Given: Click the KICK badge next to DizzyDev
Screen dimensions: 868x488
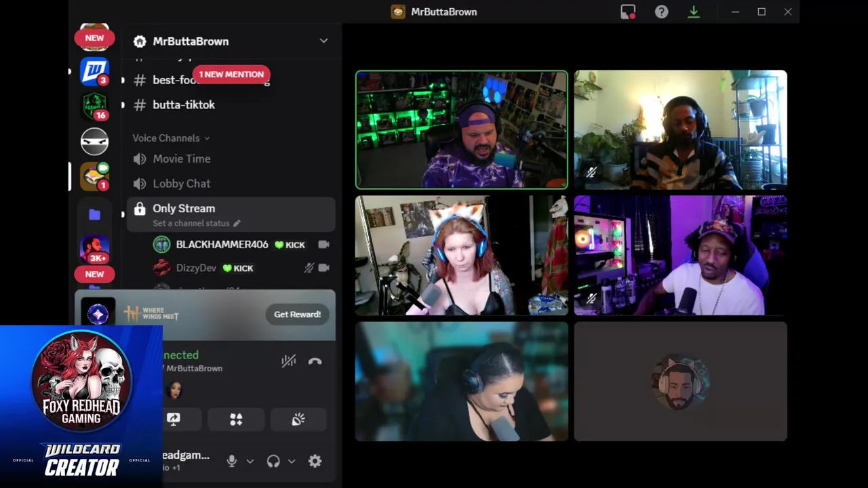Looking at the screenshot, I should (238, 268).
